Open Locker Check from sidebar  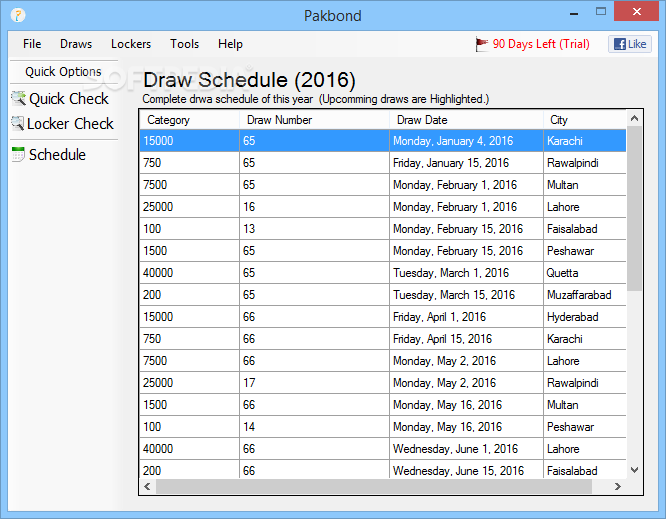coord(70,124)
